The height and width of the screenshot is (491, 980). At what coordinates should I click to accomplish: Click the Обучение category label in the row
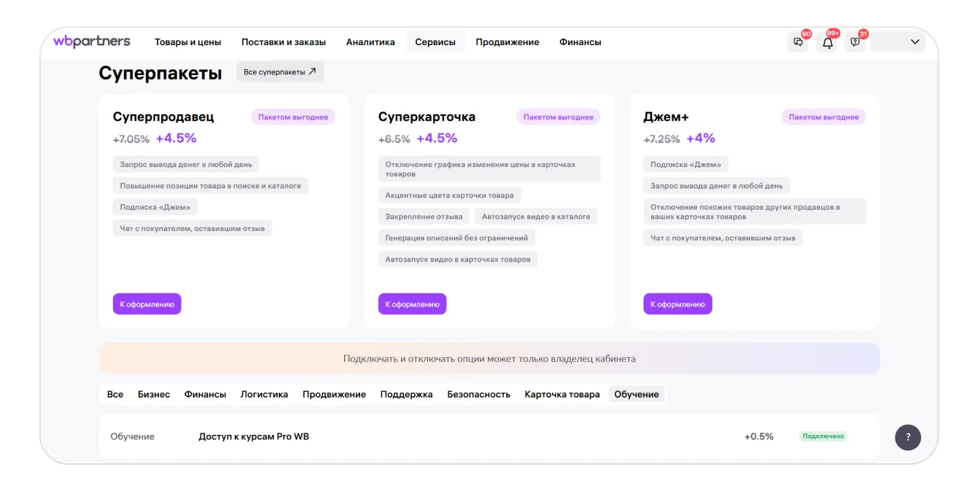point(133,436)
